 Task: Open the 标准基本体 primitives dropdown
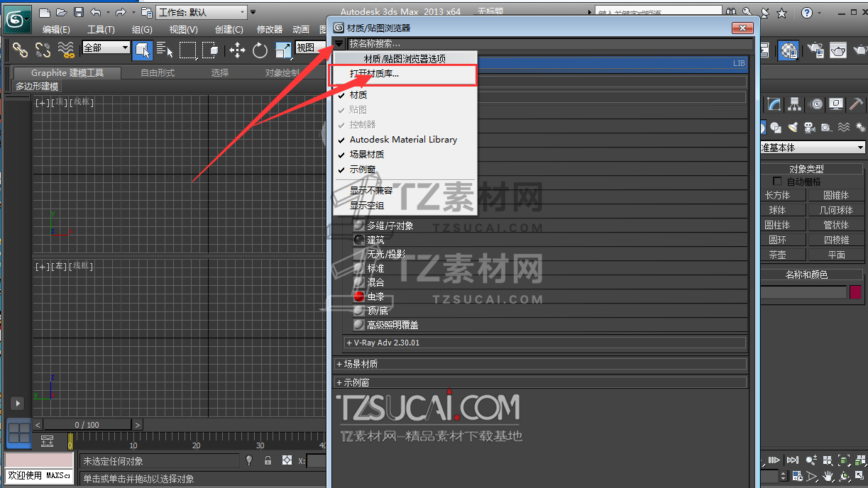(813, 148)
